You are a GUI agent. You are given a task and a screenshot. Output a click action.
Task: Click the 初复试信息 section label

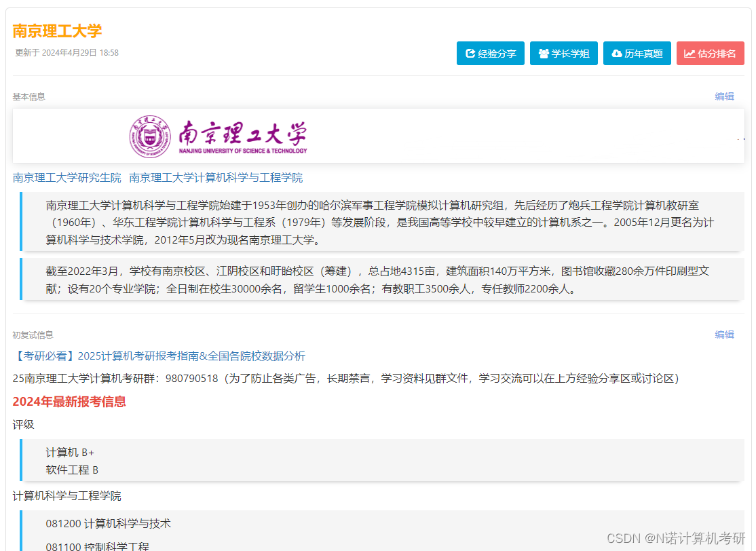coord(33,335)
